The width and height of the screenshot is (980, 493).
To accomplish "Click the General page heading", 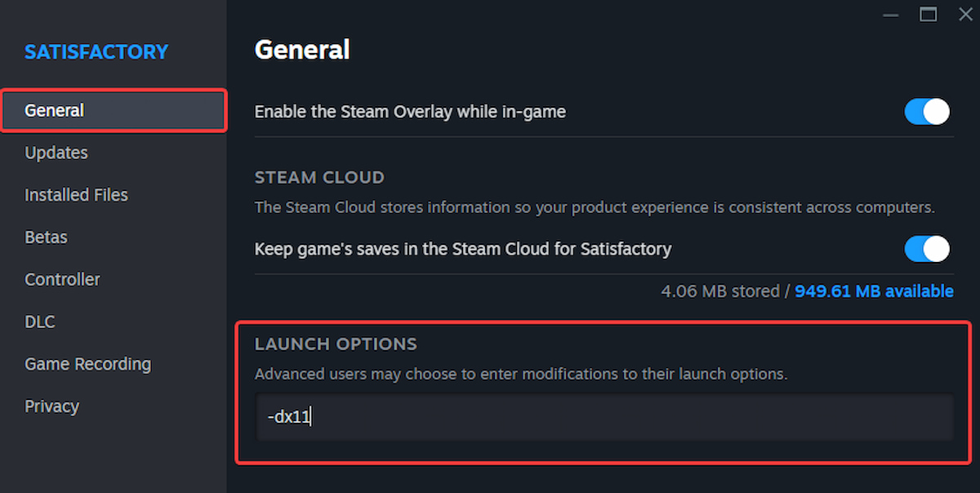I will pyautogui.click(x=302, y=50).
